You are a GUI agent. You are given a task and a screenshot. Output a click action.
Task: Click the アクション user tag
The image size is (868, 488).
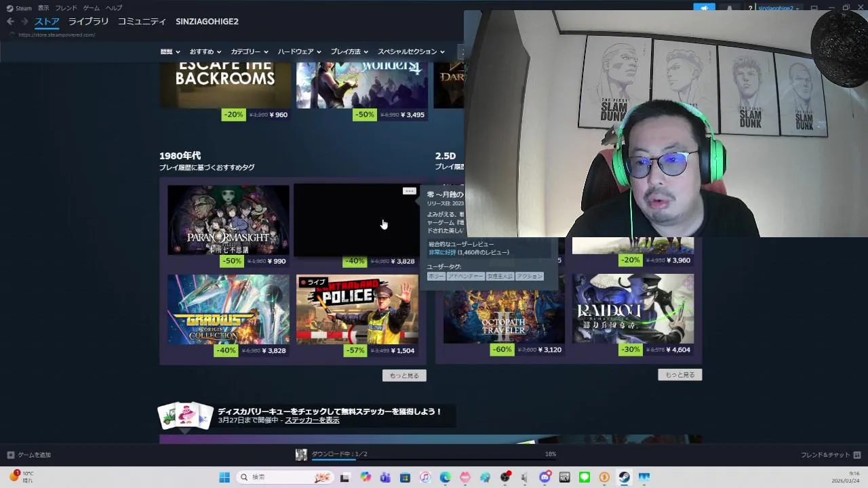(x=529, y=277)
